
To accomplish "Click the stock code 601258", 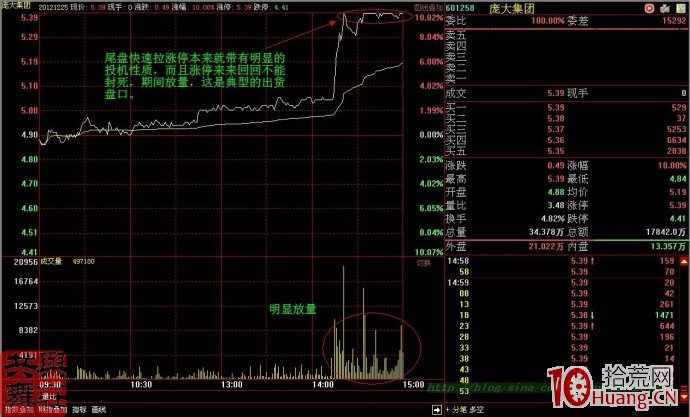I will point(460,8).
